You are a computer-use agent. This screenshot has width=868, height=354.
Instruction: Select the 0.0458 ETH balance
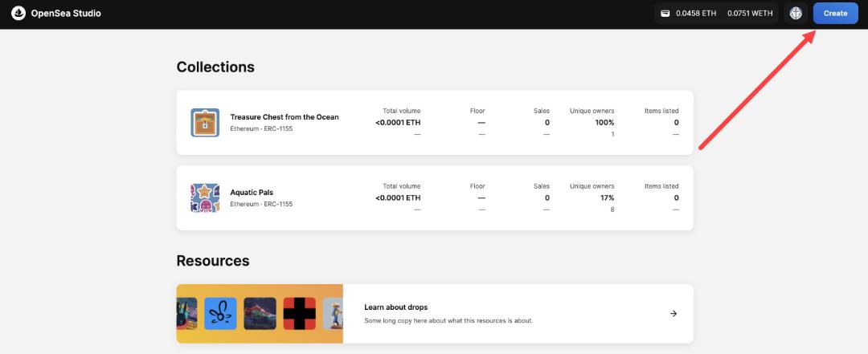696,14
